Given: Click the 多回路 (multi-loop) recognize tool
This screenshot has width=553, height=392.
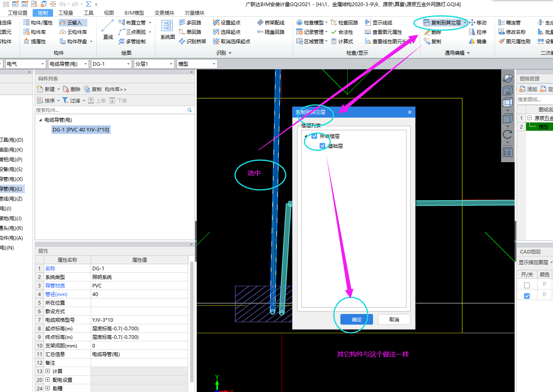Looking at the screenshot, I should coord(190,22).
